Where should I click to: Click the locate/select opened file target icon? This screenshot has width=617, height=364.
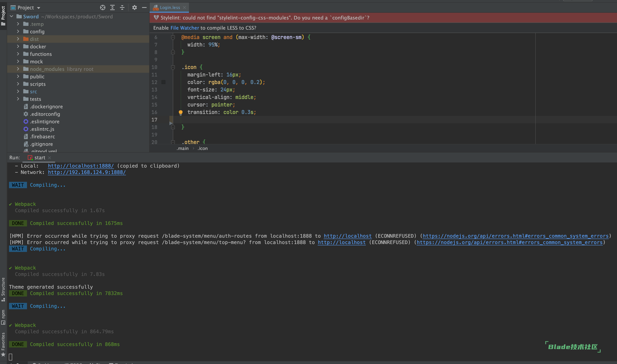[103, 8]
